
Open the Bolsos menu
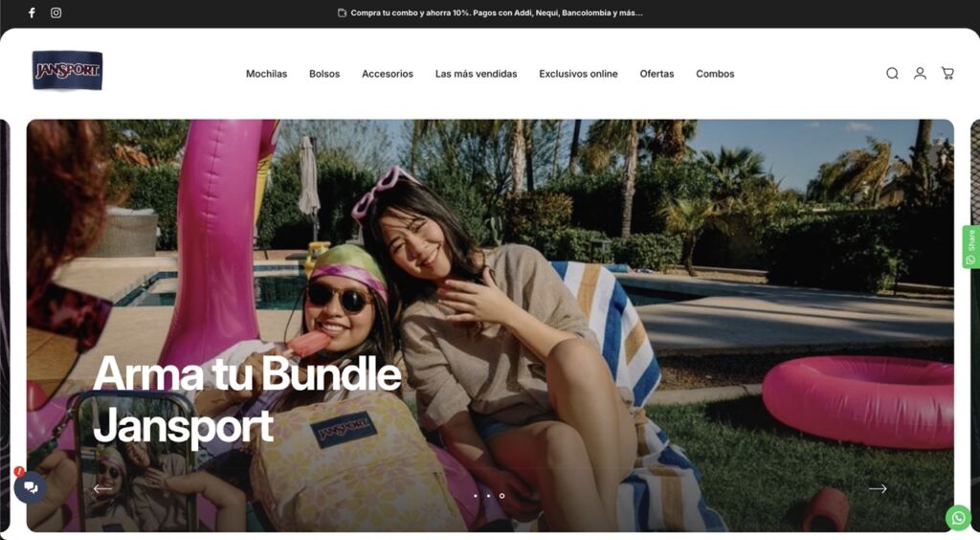click(x=324, y=74)
